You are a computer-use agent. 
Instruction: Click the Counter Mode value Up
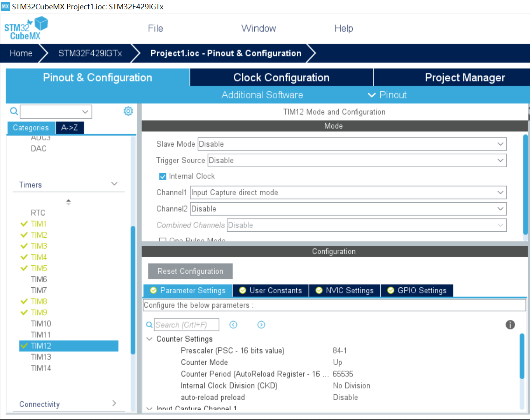point(338,362)
